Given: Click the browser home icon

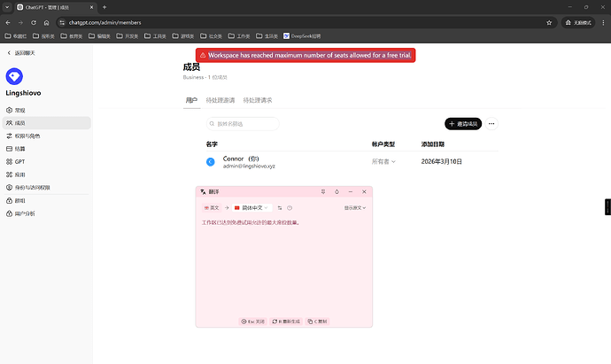Looking at the screenshot, I should 46,23.
